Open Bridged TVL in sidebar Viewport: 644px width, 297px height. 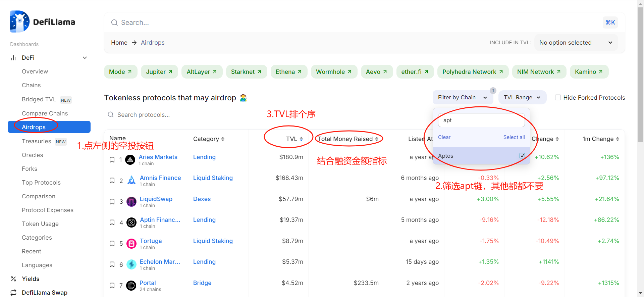39,99
